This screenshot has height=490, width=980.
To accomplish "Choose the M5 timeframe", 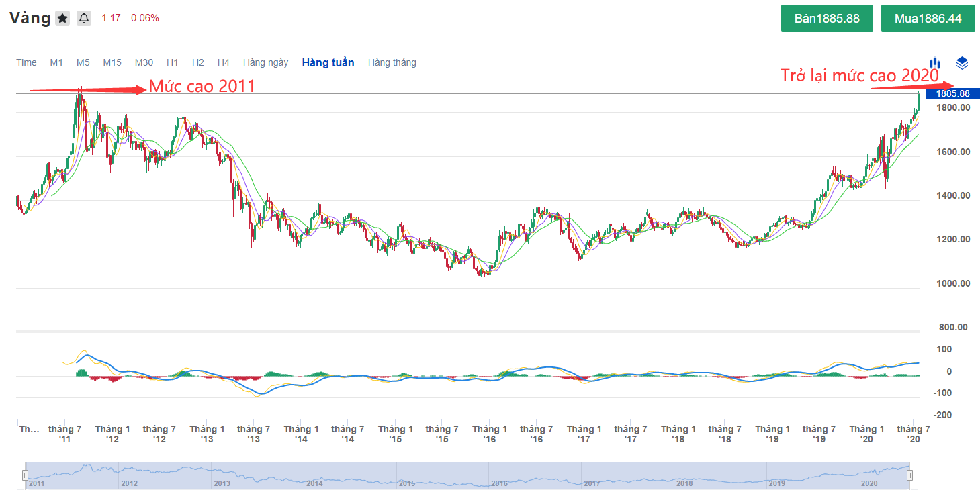I will click(83, 62).
